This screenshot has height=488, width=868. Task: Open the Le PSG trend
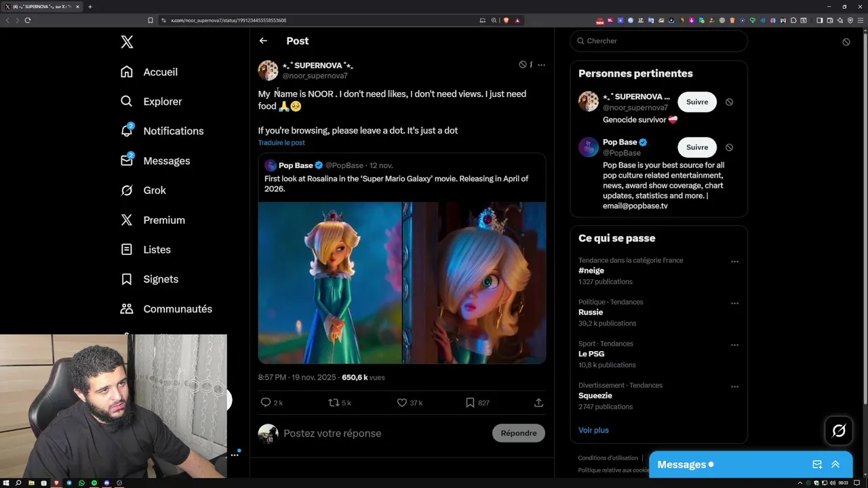click(x=591, y=354)
